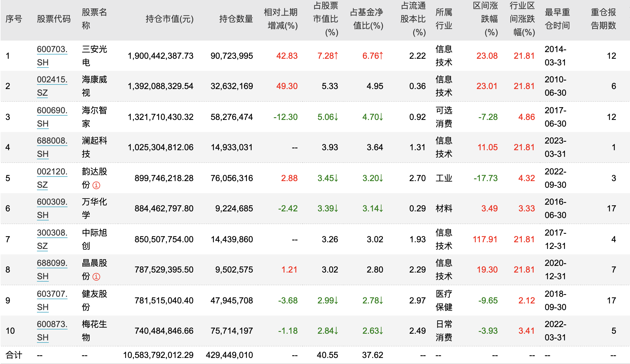Click holding quantity 58,276,474
Screen dimensions: 630x364
click(232, 117)
